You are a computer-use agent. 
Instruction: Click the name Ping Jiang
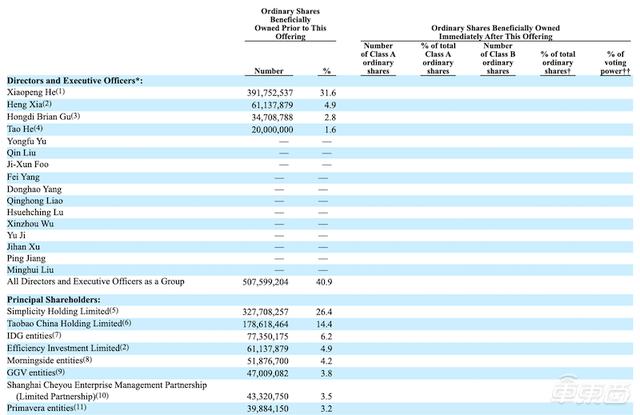coord(26,258)
